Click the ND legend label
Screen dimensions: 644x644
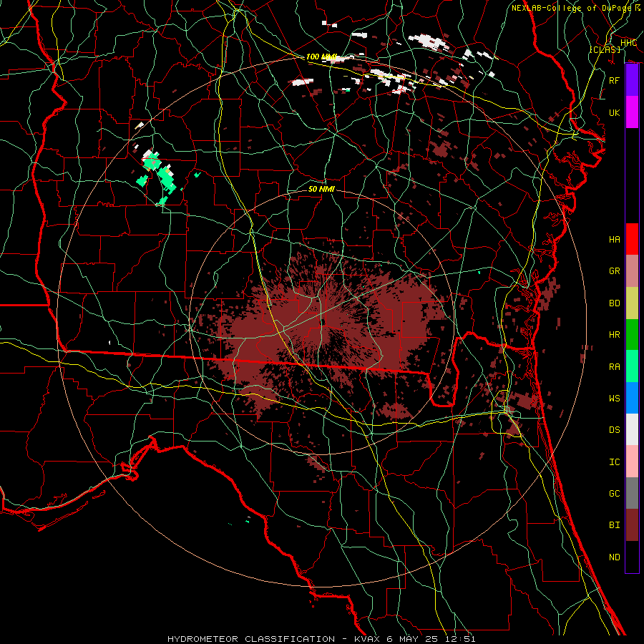[614, 557]
